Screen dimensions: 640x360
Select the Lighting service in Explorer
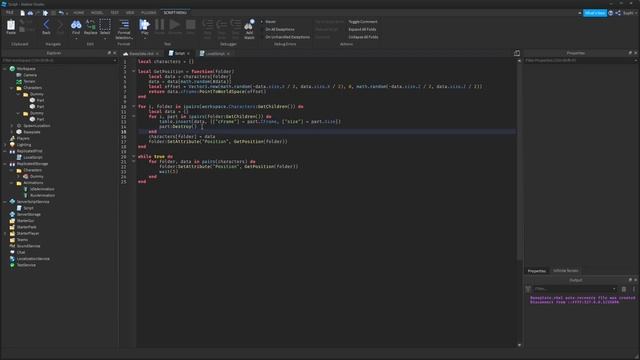click(24, 144)
